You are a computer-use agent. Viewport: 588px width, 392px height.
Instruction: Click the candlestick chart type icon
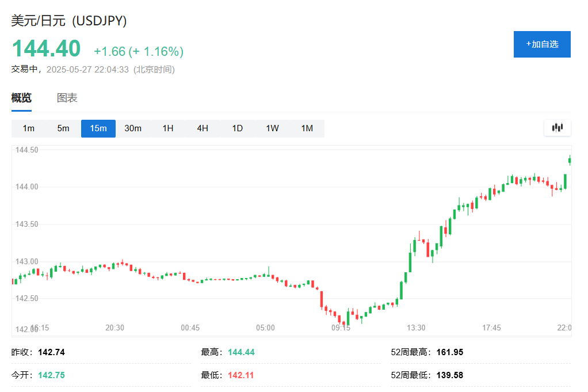(x=558, y=128)
